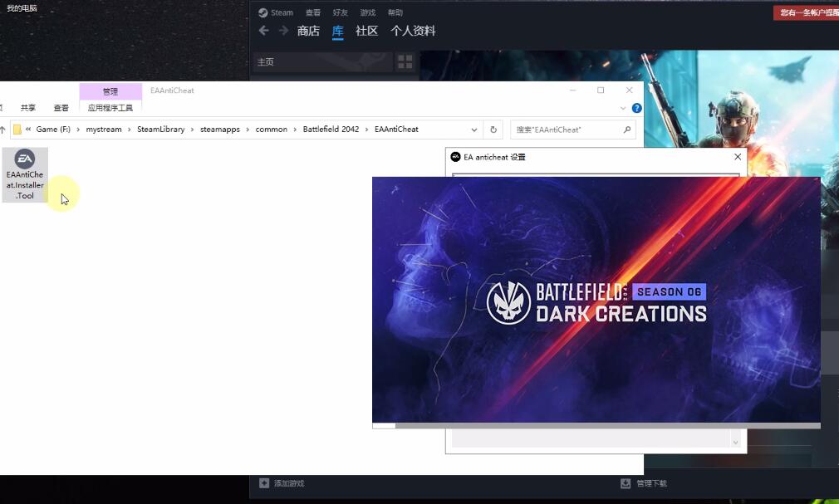The image size is (839, 504).
Task: Expand the chevron after steamapps
Action: pos(248,130)
